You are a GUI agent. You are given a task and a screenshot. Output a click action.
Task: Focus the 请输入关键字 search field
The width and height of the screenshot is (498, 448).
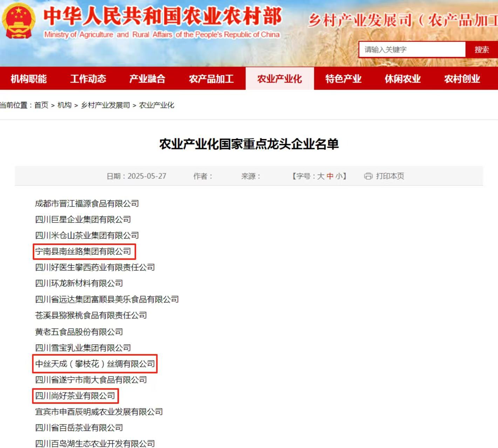click(x=412, y=49)
